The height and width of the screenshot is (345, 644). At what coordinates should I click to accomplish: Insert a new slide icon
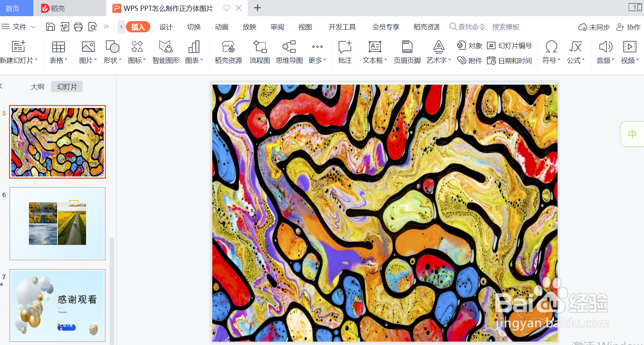(x=18, y=47)
